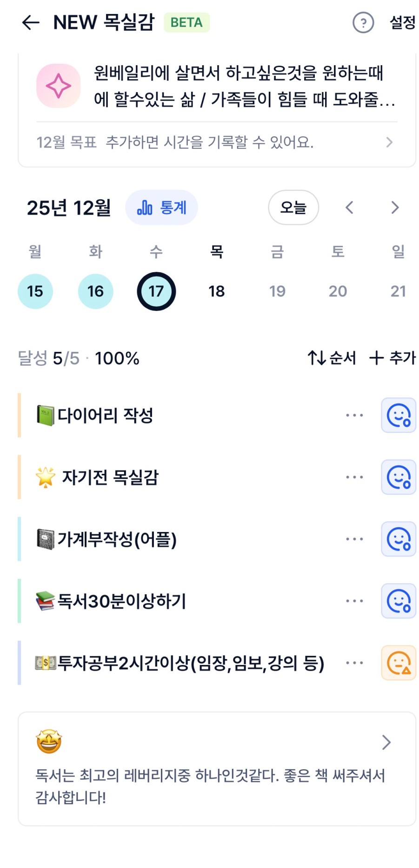Tap the 추가 plus to add habit
The height and width of the screenshot is (868, 419).
click(x=392, y=358)
